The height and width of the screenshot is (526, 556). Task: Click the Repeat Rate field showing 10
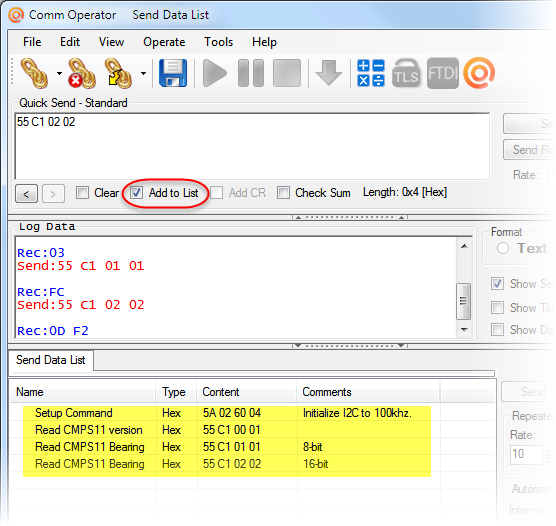527,454
